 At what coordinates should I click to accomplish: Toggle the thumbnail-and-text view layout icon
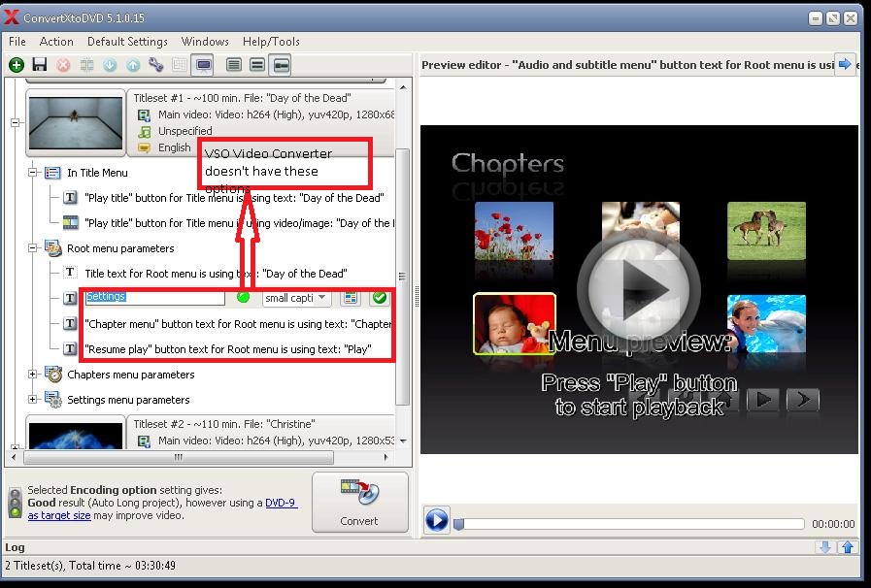coord(281,65)
